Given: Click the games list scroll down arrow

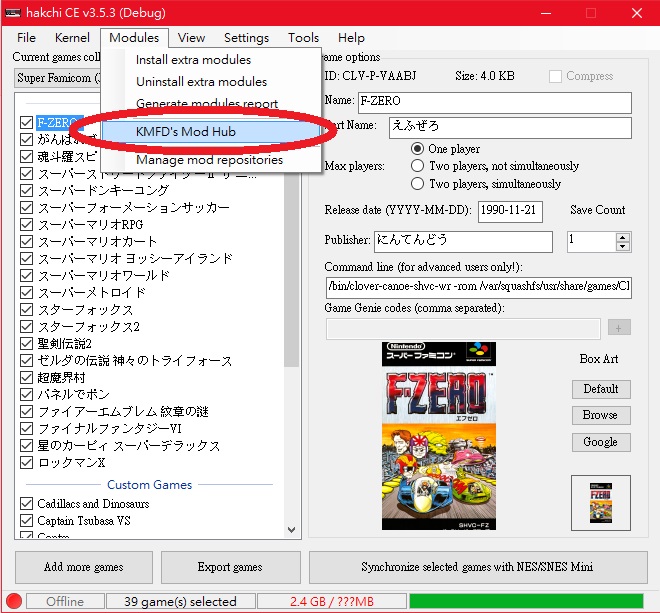Looking at the screenshot, I should (291, 530).
